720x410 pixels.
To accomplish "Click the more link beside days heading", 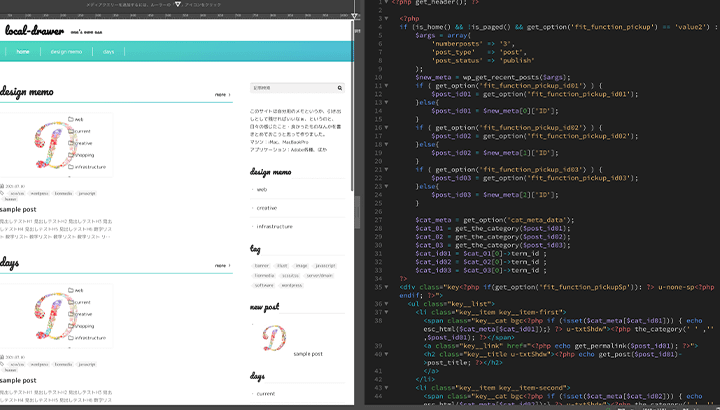I will point(221,266).
